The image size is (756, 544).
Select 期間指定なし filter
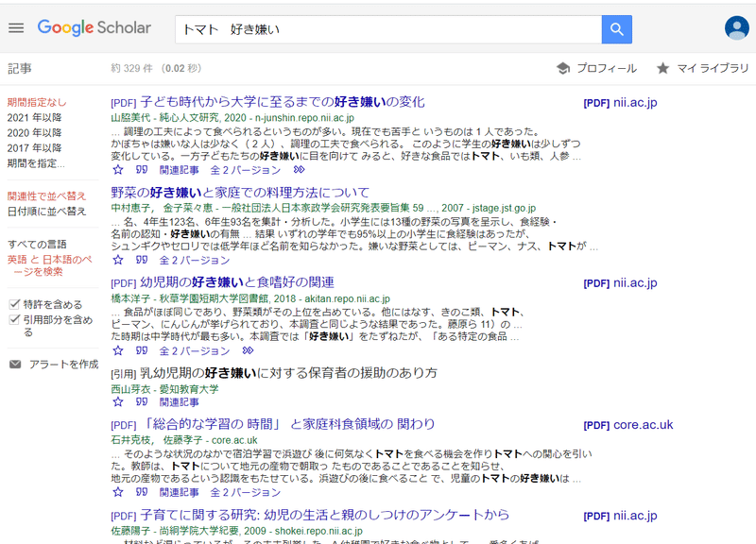pyautogui.click(x=37, y=102)
